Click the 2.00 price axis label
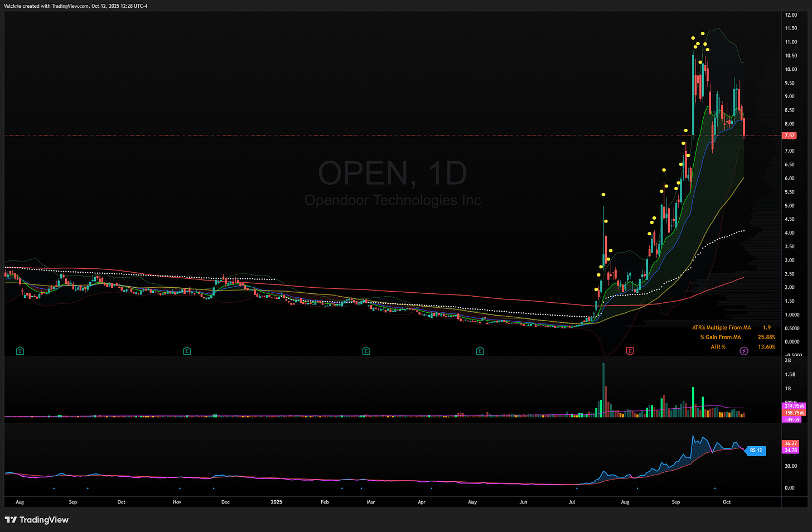Viewport: 812px width, 532px height. [790, 288]
